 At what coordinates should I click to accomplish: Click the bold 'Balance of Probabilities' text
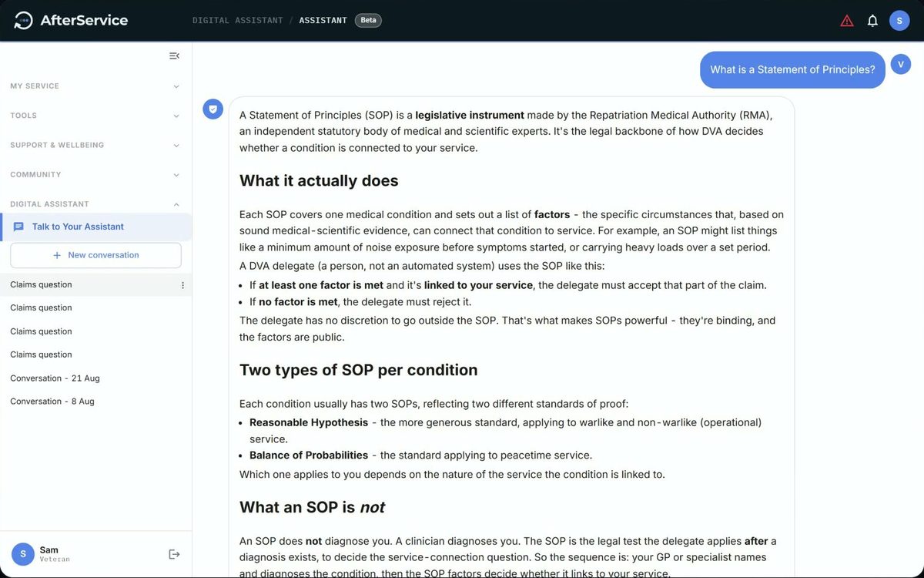click(309, 455)
